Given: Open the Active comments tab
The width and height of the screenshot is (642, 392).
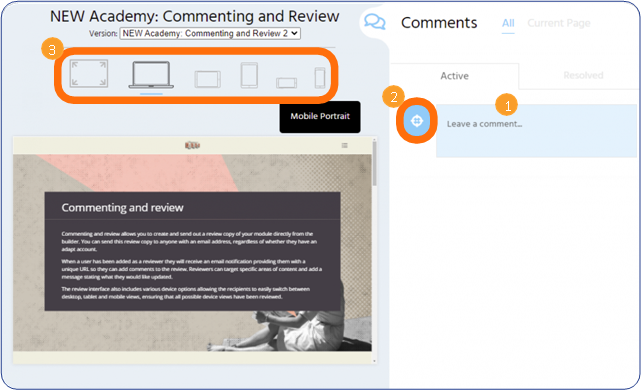Looking at the screenshot, I should [454, 76].
